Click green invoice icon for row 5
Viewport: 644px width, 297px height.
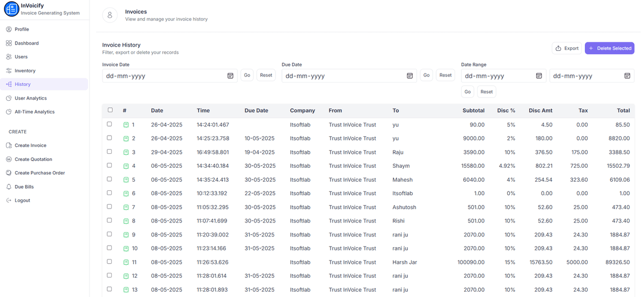tap(126, 180)
